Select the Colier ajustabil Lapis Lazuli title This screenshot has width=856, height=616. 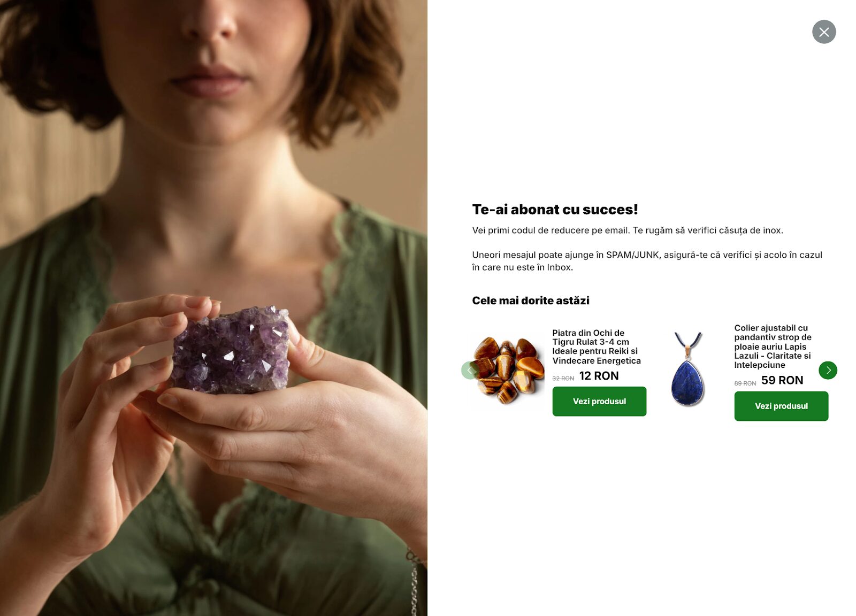[x=773, y=346]
